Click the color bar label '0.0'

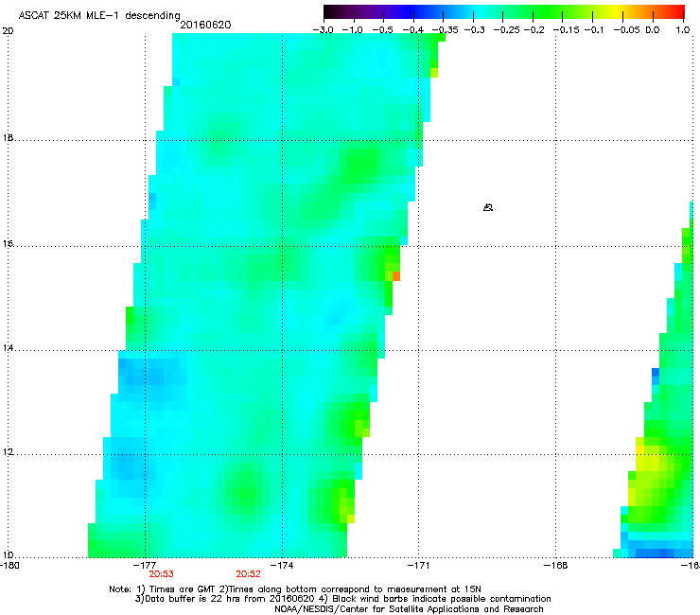tap(653, 30)
